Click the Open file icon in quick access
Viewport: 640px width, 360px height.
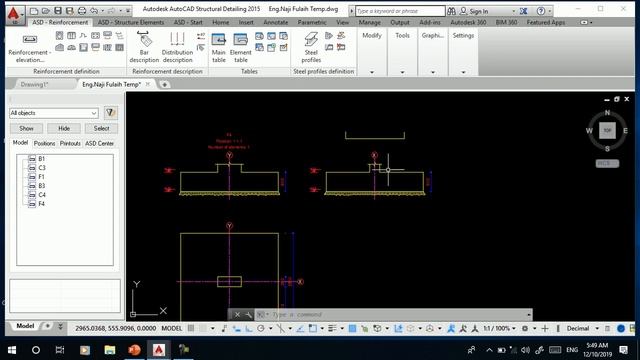pos(46,11)
